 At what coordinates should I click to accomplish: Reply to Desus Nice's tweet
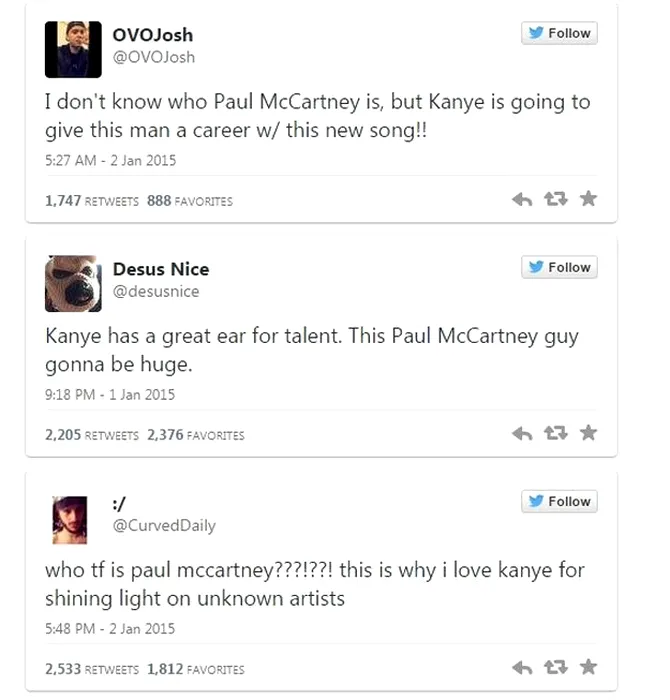pyautogui.click(x=522, y=434)
